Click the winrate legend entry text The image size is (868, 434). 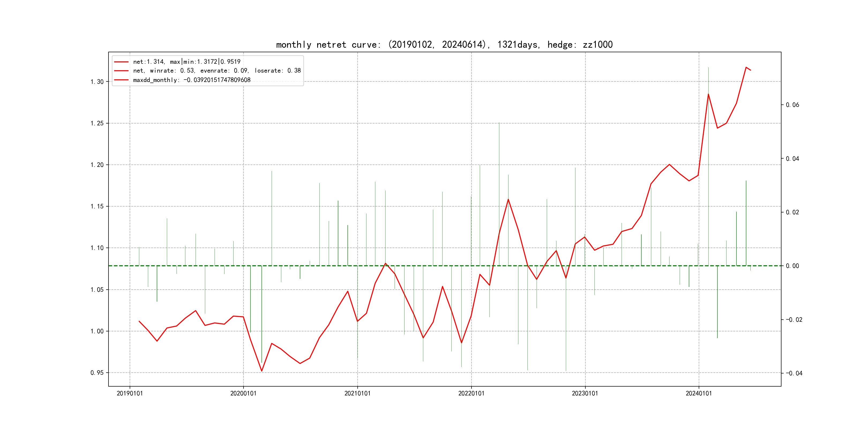pyautogui.click(x=217, y=71)
